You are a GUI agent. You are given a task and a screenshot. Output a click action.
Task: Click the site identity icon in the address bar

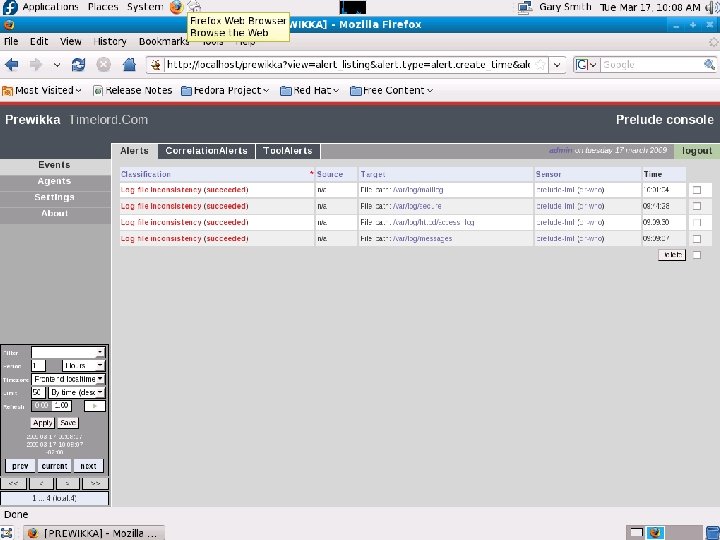pyautogui.click(x=156, y=65)
